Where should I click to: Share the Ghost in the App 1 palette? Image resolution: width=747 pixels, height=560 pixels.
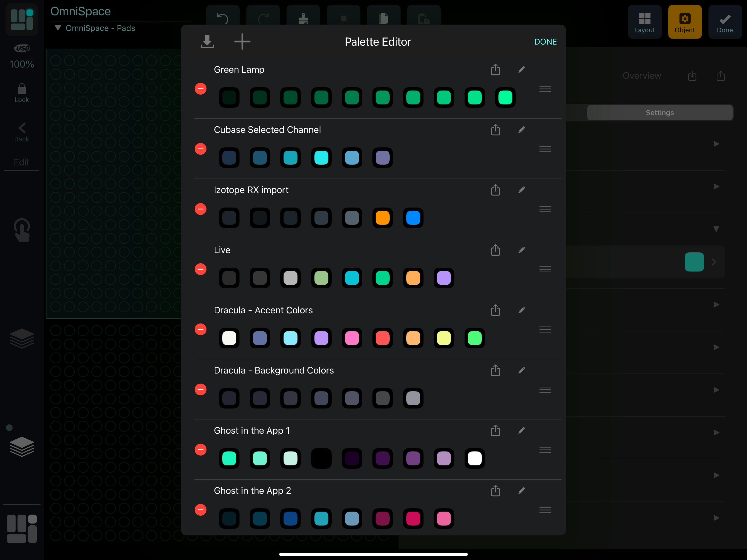pyautogui.click(x=495, y=430)
